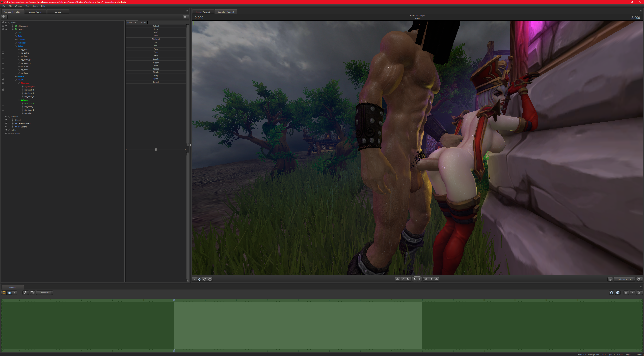Click the camera icon beside VR Camera
This screenshot has height=356, width=644.
[16, 127]
